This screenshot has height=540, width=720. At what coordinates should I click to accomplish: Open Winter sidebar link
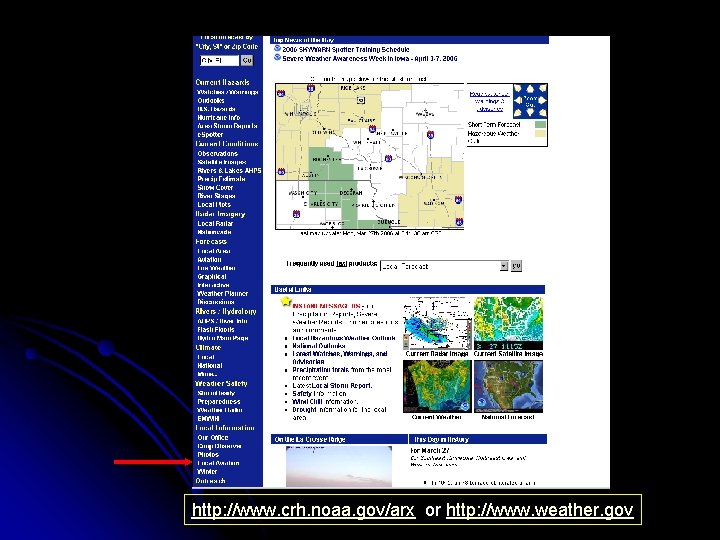pyautogui.click(x=207, y=472)
